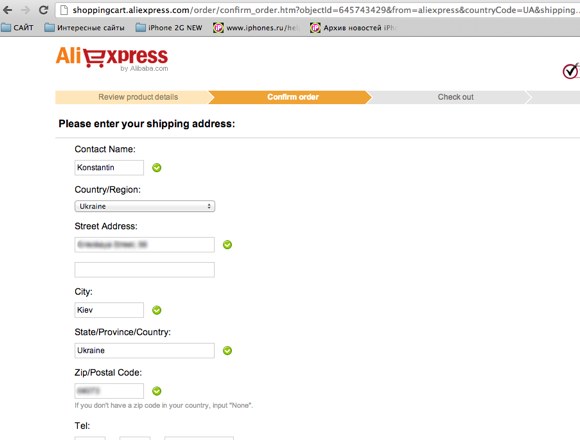The image size is (580, 440).
Task: Click the AliExpress cart logo
Action: point(112,58)
